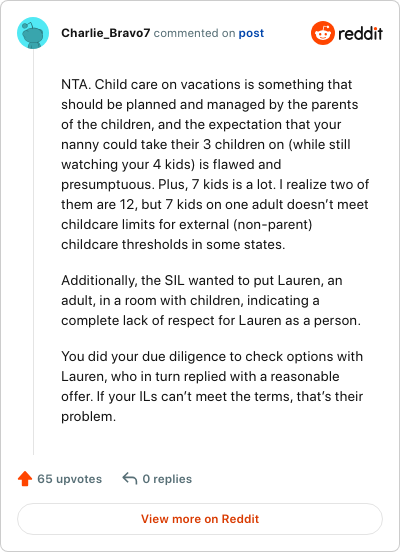
Task: Upvote the comment with the orange arrow
Action: pyautogui.click(x=25, y=479)
